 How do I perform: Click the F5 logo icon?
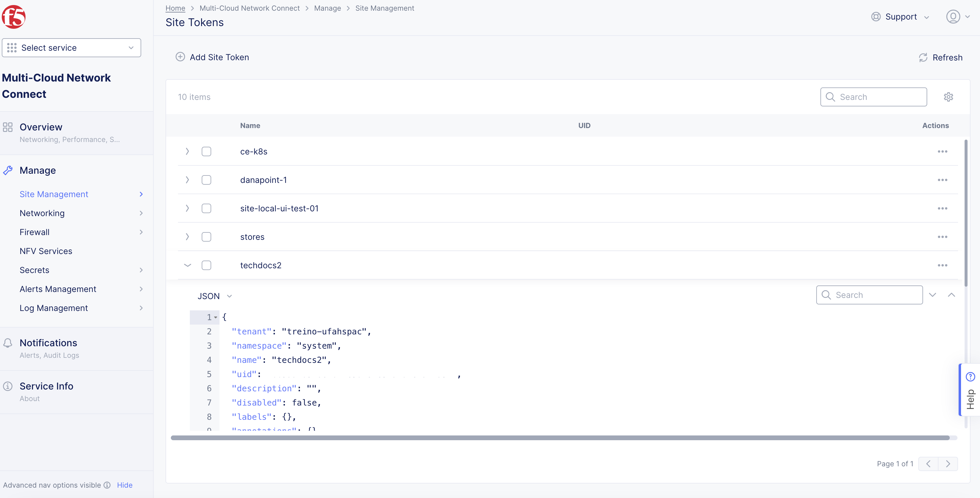14,17
